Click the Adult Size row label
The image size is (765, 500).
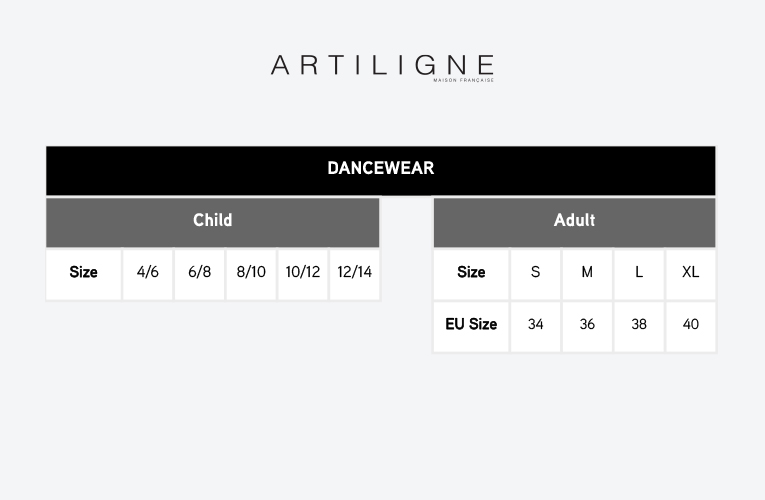(471, 273)
